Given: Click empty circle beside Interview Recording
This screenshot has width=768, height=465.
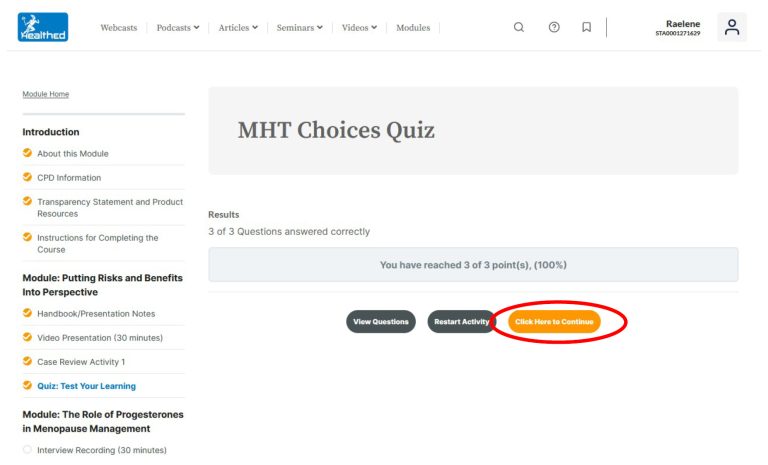Looking at the screenshot, I should click(27, 449).
